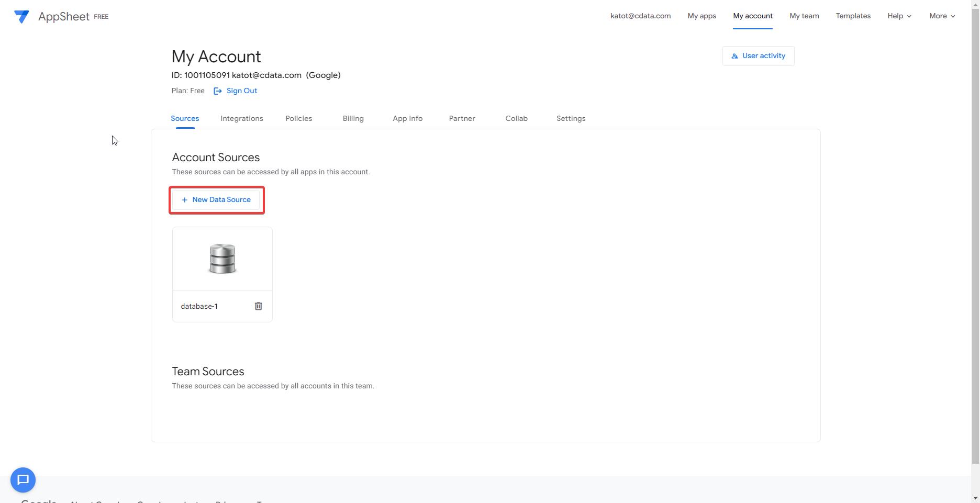Click the Sign Out link
Viewport: 980px width, 503px height.
pos(242,91)
